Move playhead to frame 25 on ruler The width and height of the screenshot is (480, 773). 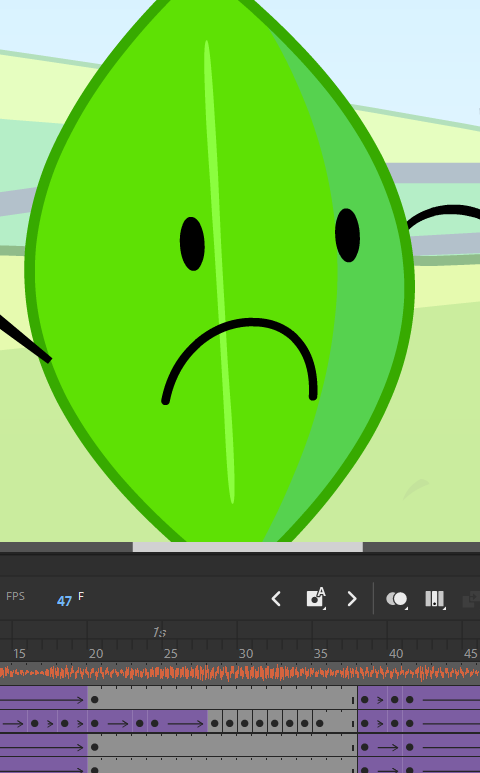click(171, 654)
